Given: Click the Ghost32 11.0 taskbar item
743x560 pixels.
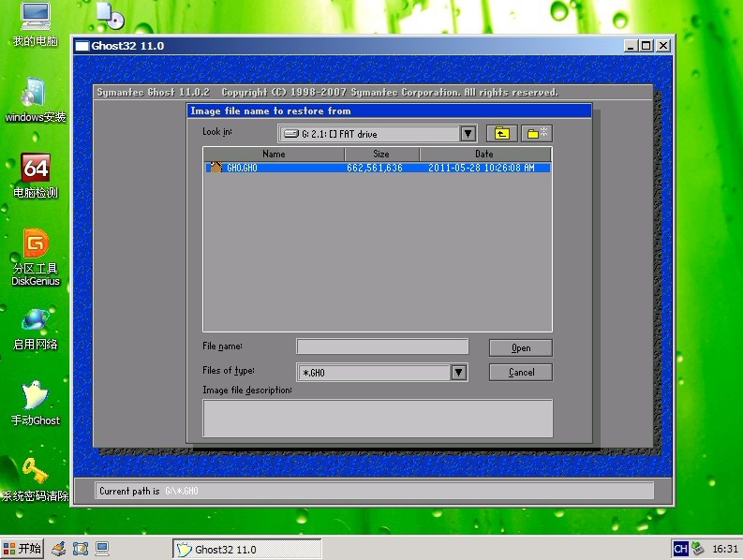Looking at the screenshot, I should pyautogui.click(x=246, y=549).
